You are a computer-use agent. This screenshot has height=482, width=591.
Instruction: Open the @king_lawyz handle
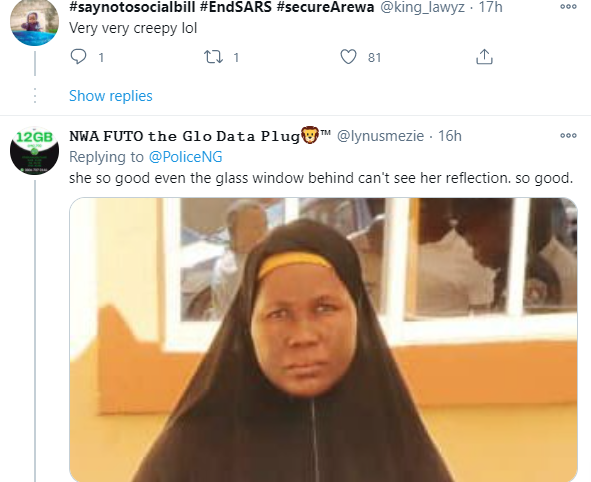tap(422, 7)
